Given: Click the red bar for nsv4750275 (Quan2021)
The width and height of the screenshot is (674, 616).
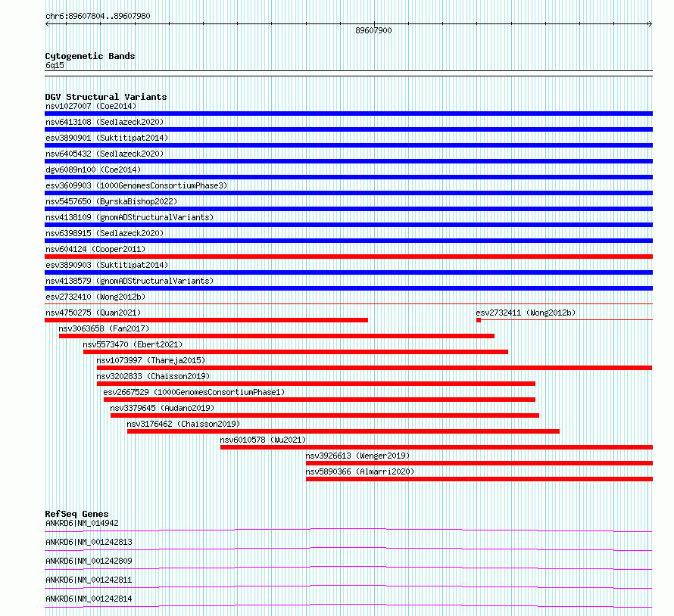Looking at the screenshot, I should (206, 320).
